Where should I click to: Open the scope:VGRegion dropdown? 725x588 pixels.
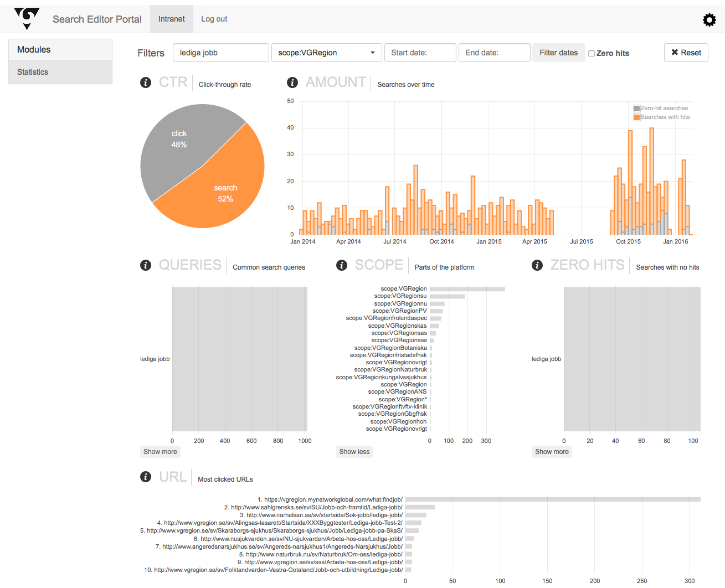pyautogui.click(x=326, y=53)
